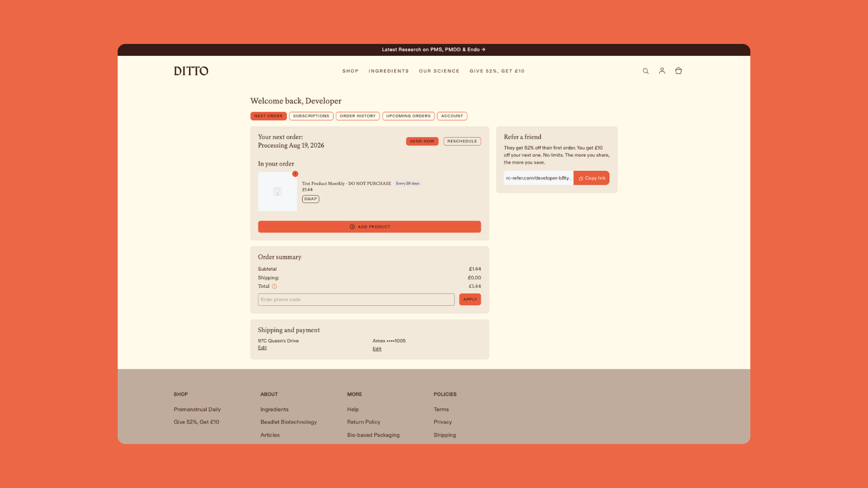Open the Order History tab
The width and height of the screenshot is (868, 488).
(358, 116)
